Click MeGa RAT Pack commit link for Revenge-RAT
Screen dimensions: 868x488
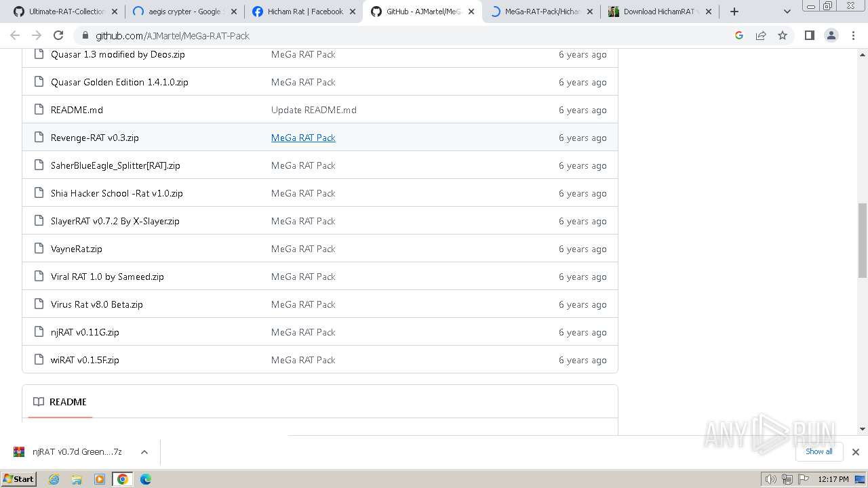[303, 138]
